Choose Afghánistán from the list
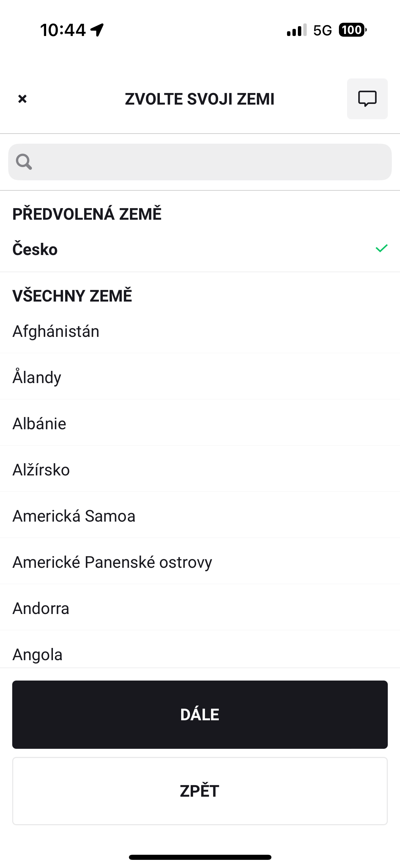The image size is (400, 868). pyautogui.click(x=56, y=331)
